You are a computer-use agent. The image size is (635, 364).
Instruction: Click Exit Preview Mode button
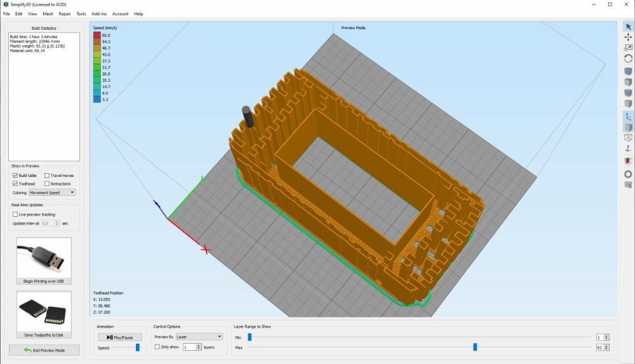44,350
